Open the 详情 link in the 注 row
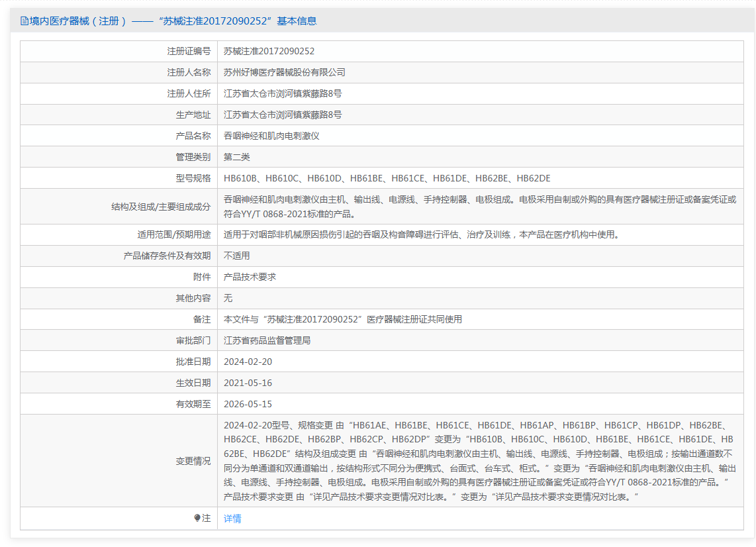Image resolution: width=756 pixels, height=547 pixels. click(x=232, y=519)
